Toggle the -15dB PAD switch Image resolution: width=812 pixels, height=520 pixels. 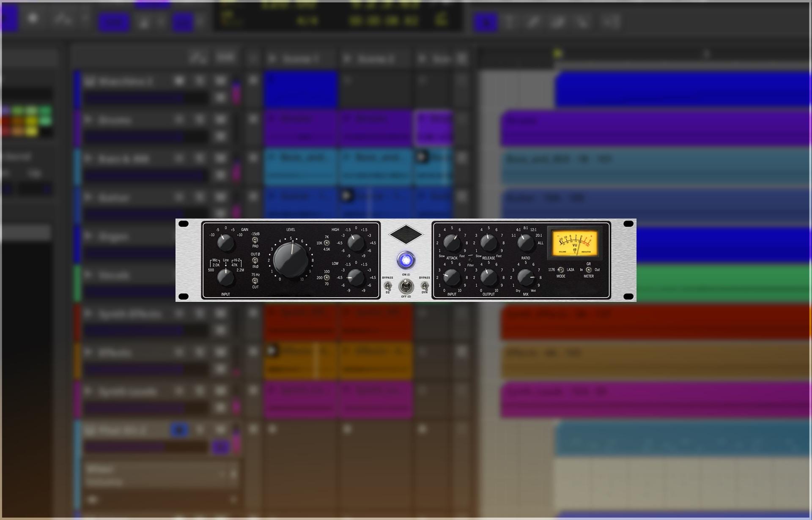pyautogui.click(x=255, y=240)
